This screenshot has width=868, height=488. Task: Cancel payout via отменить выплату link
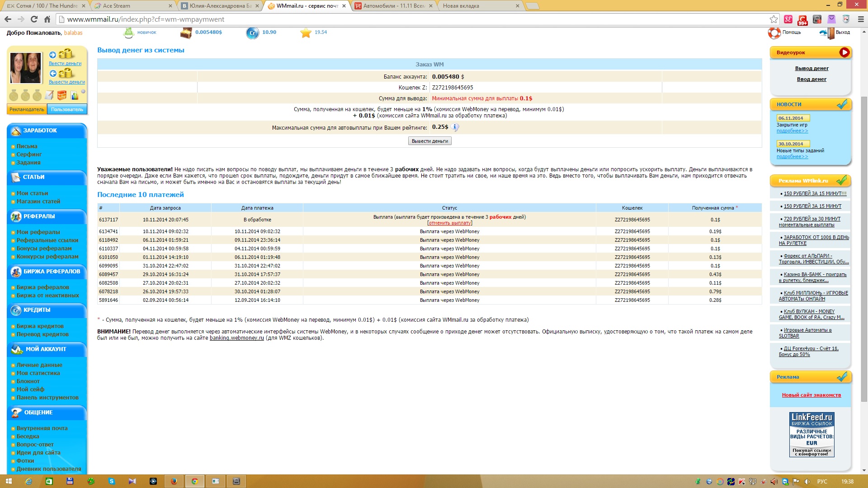click(450, 223)
